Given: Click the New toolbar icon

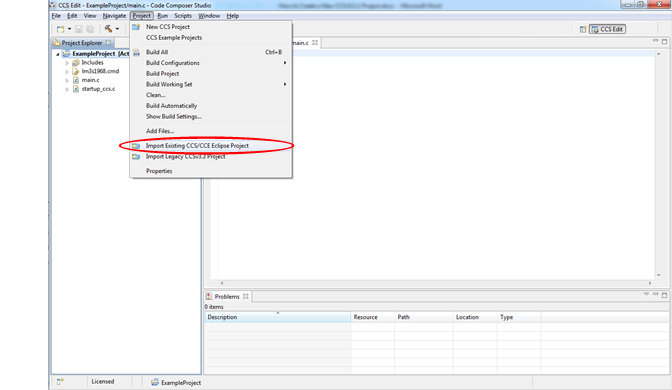Looking at the screenshot, I should [60, 29].
